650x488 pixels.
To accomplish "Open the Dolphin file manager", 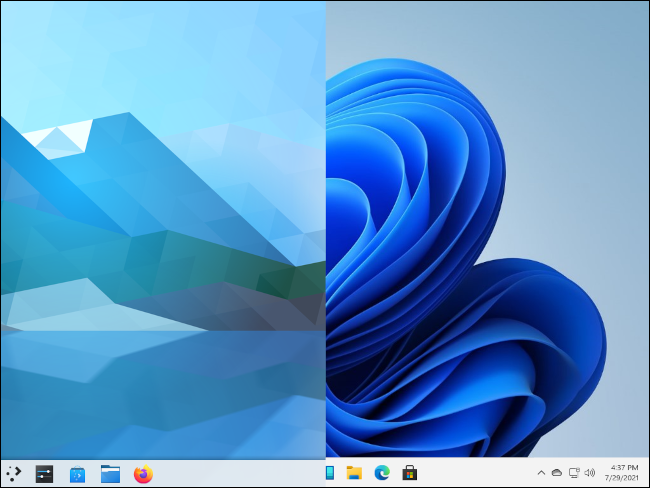I will tap(110, 473).
